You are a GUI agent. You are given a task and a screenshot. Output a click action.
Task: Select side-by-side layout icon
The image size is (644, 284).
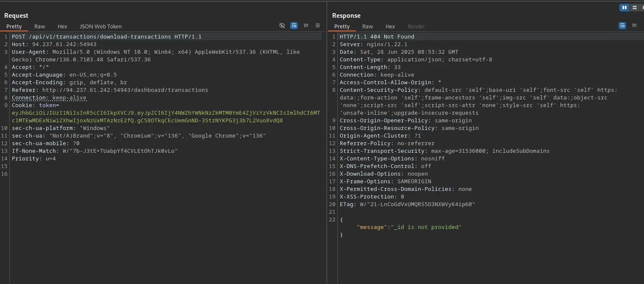(624, 8)
